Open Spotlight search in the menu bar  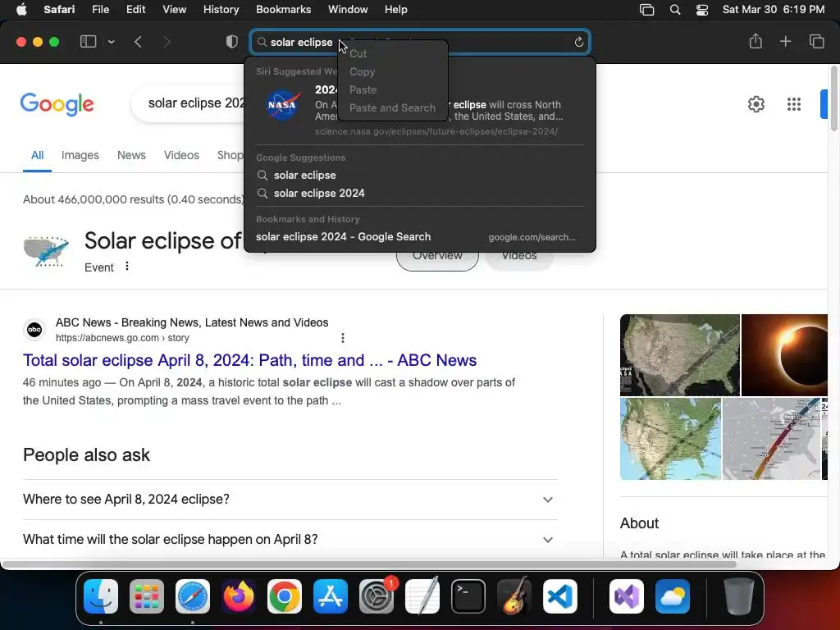click(x=675, y=10)
